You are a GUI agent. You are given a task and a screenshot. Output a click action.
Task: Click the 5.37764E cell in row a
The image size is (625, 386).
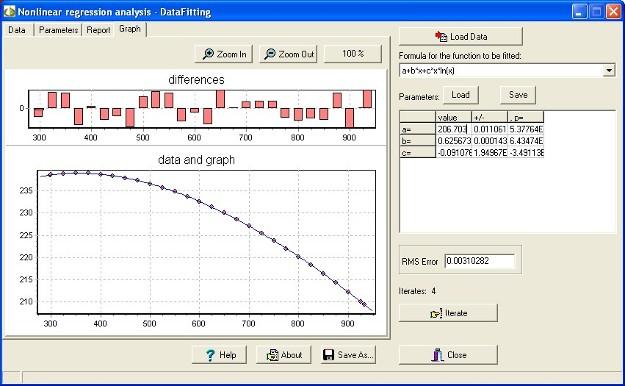pos(526,129)
